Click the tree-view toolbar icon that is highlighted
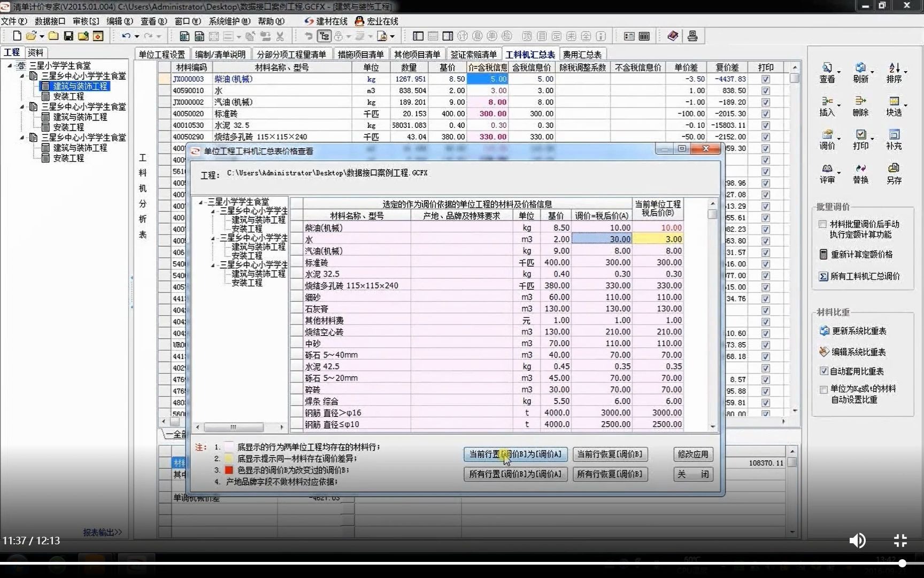The height and width of the screenshot is (578, 924). point(324,36)
